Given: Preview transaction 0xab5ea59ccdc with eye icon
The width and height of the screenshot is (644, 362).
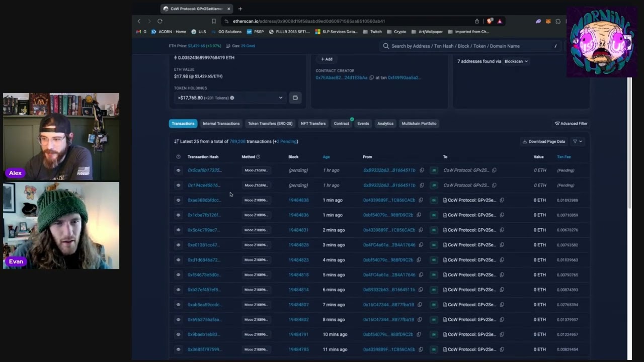Looking at the screenshot, I should (x=178, y=305).
